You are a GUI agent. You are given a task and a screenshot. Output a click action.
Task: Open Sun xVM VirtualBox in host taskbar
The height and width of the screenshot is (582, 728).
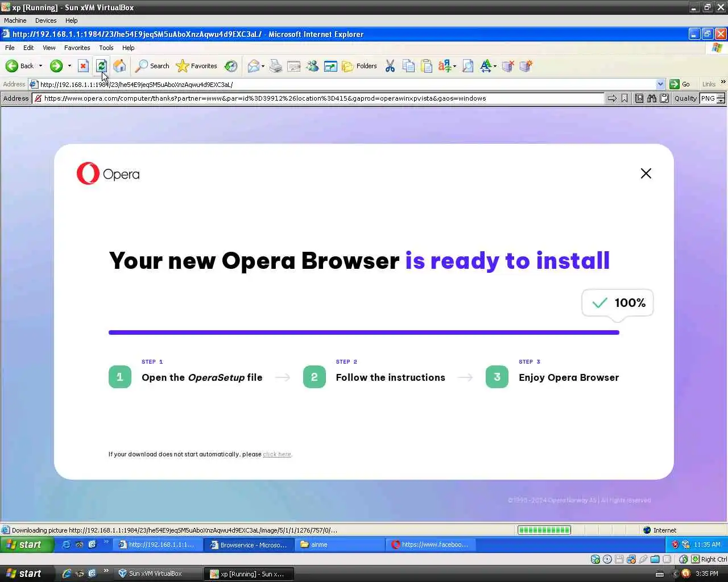pos(158,573)
